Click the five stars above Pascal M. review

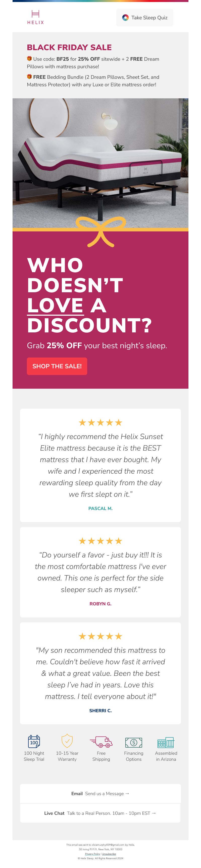click(x=100, y=422)
